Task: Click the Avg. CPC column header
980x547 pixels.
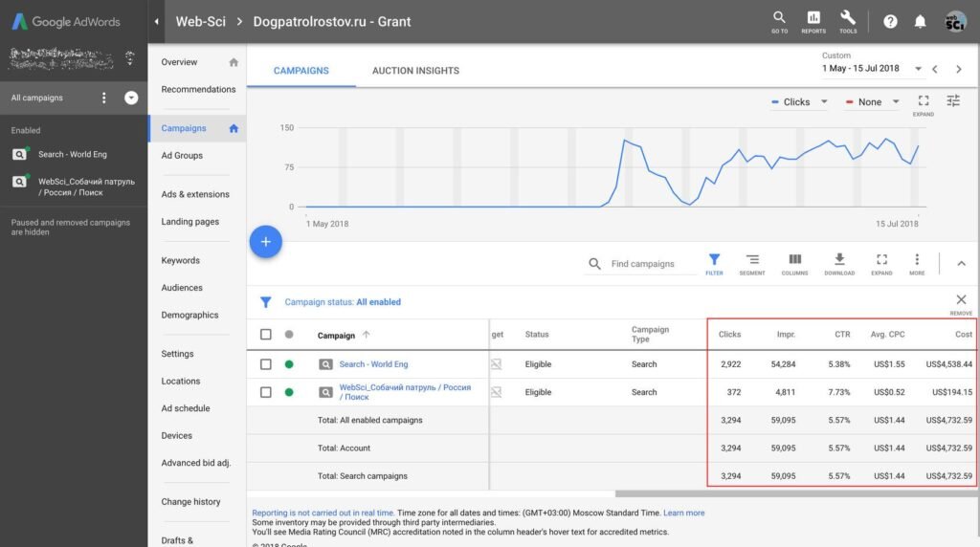Action: pos(887,334)
